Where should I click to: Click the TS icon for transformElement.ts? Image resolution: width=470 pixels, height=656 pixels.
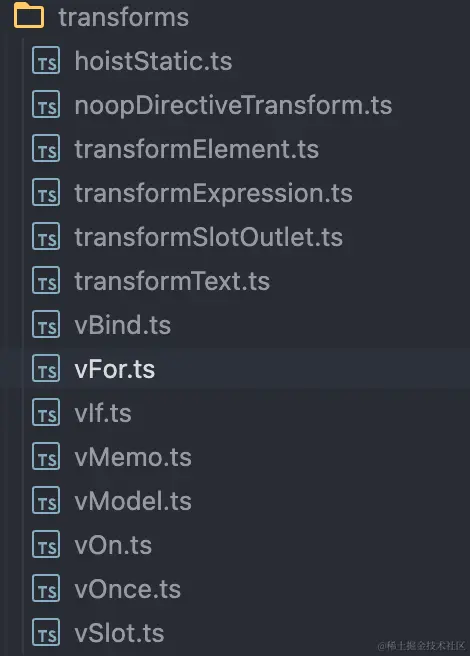tap(46, 149)
